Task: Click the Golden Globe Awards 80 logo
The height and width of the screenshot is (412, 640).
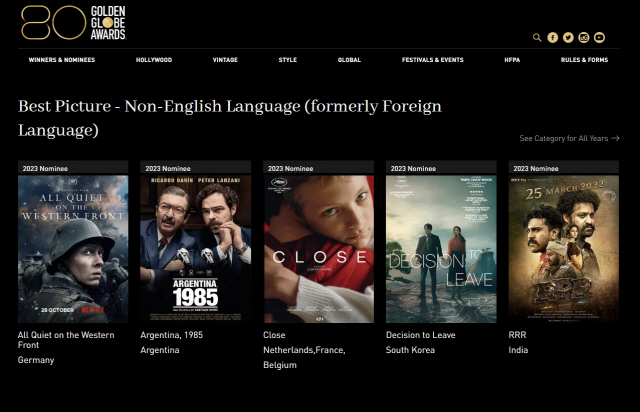Action: 74,22
